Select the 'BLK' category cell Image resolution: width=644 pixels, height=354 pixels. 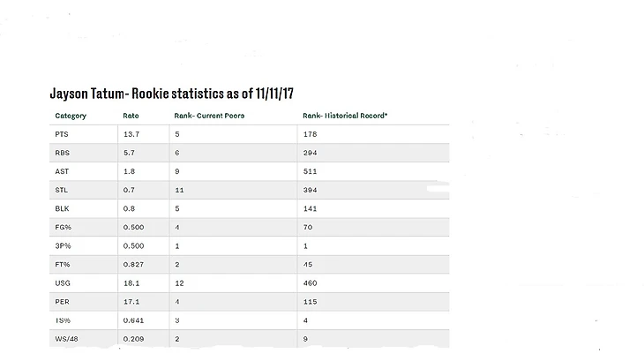click(62, 208)
